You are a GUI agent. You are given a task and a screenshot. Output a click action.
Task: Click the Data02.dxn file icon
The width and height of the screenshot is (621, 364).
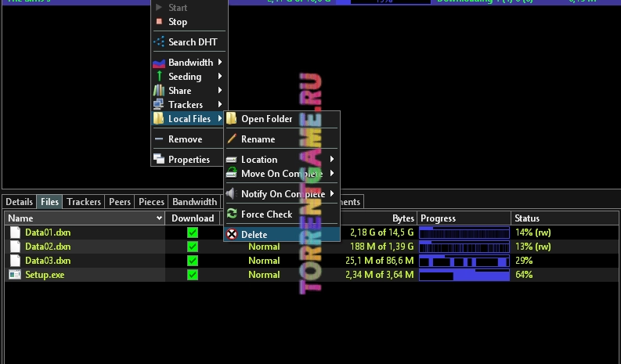click(15, 247)
